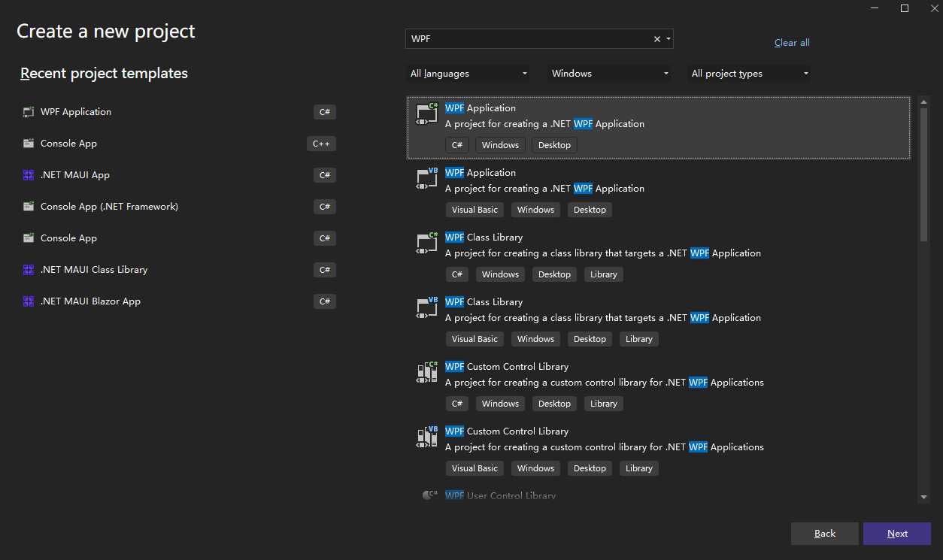Click the WPF Application C# template icon
The width and height of the screenshot is (943, 560).
point(426,114)
